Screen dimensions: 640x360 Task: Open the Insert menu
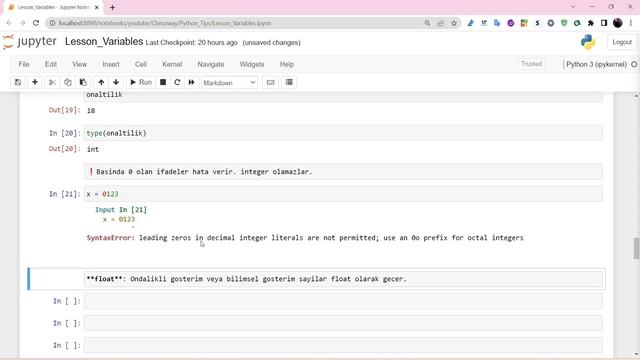[111, 64]
